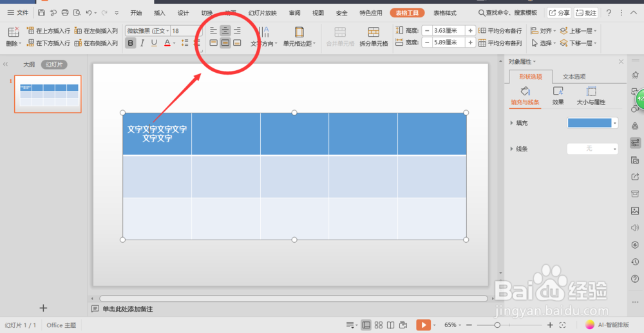Viewport: 644px width, 333px height.
Task: Undo the last action
Action: [89, 13]
